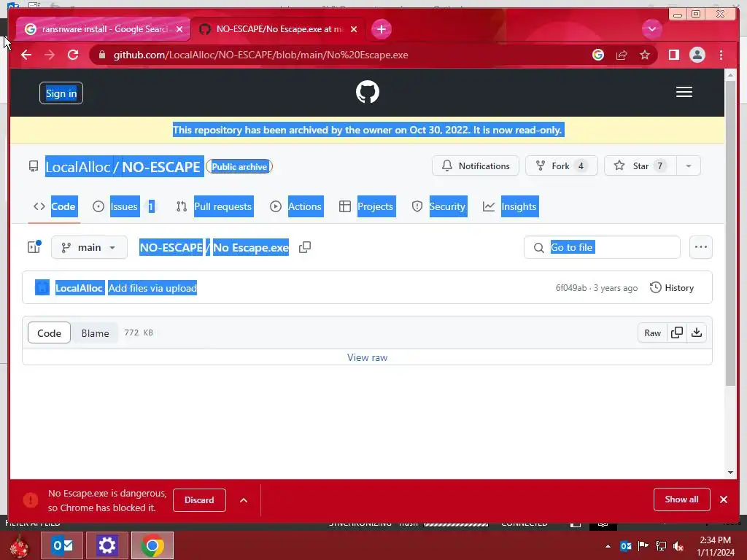Expand the download options chevron
The image size is (747, 560).
click(244, 500)
